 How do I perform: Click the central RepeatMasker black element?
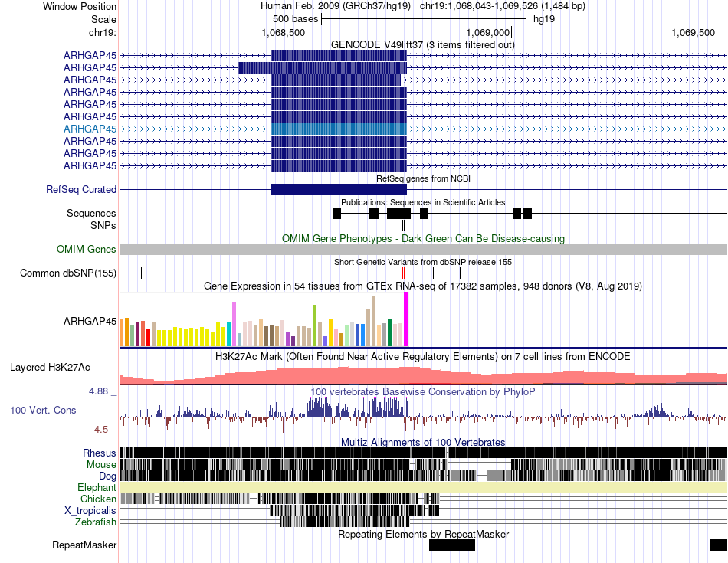click(452, 545)
